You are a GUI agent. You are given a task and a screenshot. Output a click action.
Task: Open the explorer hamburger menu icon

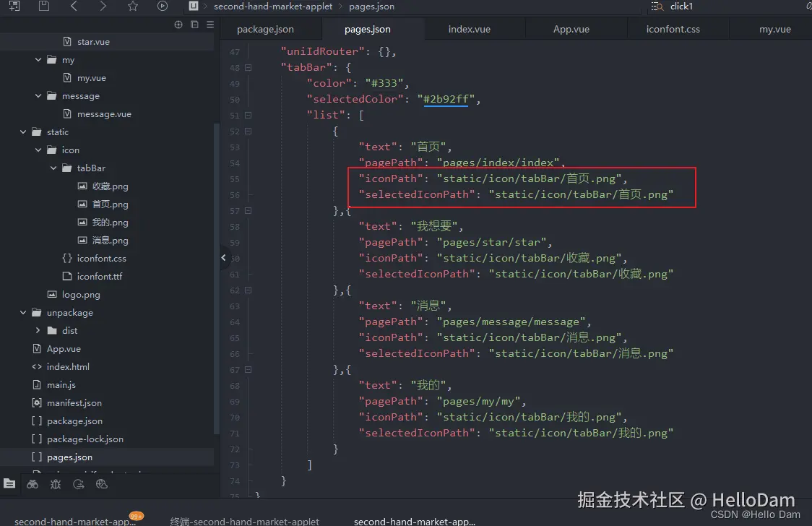click(x=210, y=25)
